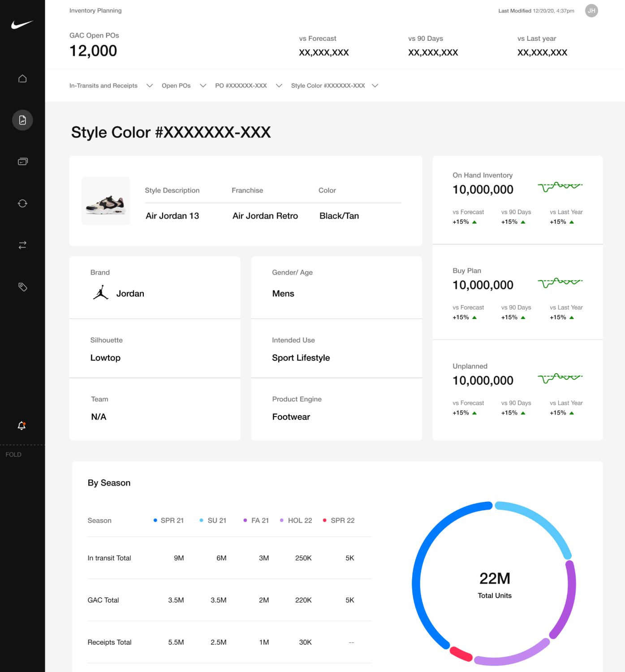Click the GAC Total 220K cell
The image size is (625, 672).
[303, 600]
